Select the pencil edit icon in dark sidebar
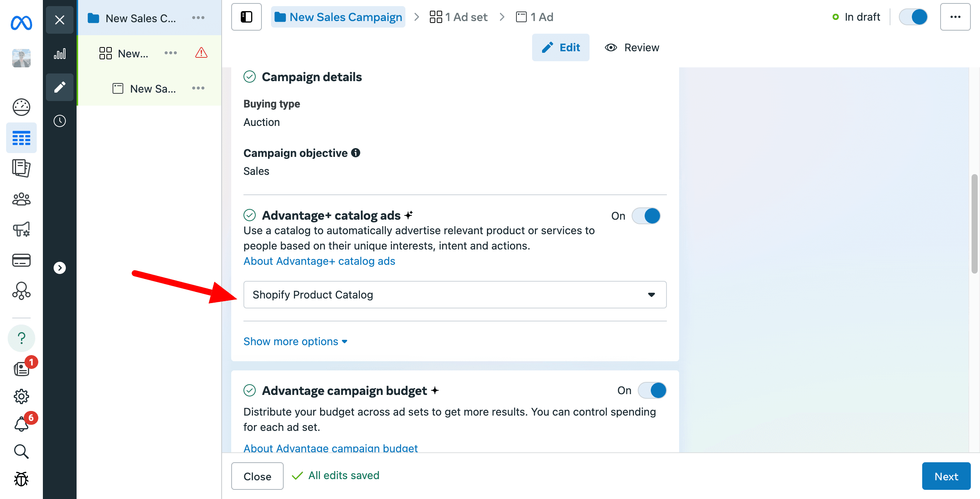 click(x=59, y=87)
